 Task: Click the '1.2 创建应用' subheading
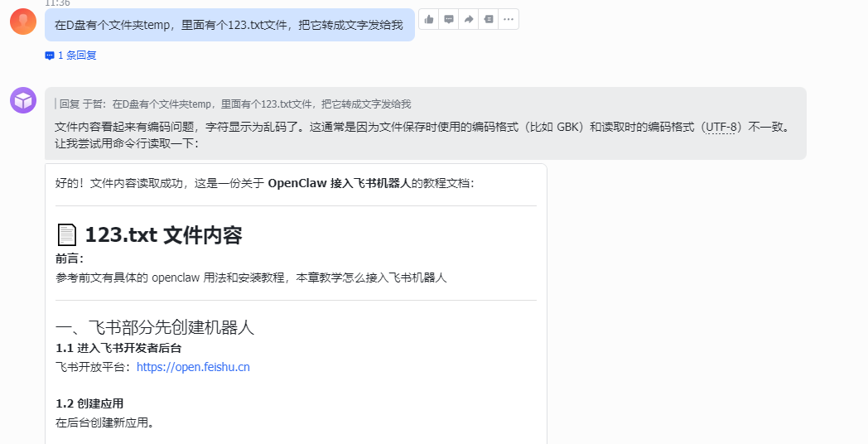click(89, 403)
